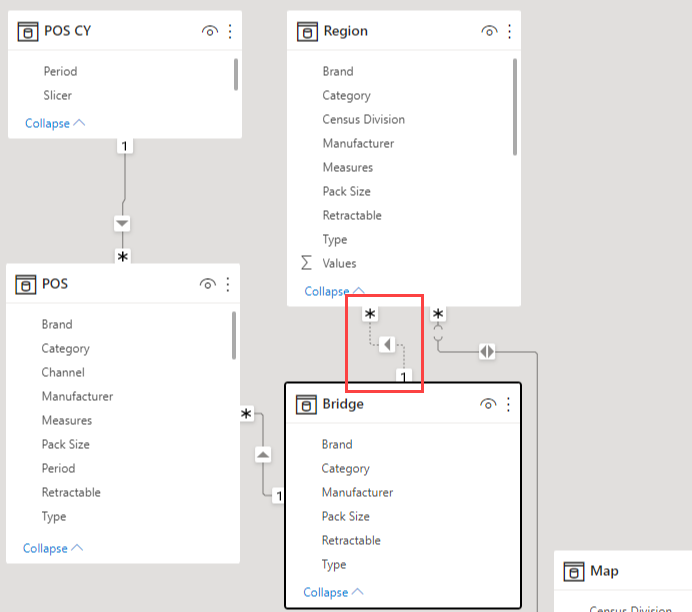Select bidirectional filter arrow on Region-Map relationship
Image resolution: width=692 pixels, height=612 pixels.
point(487,352)
